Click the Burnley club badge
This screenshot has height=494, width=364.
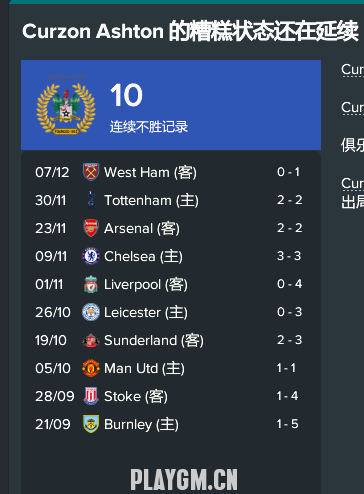(91, 424)
